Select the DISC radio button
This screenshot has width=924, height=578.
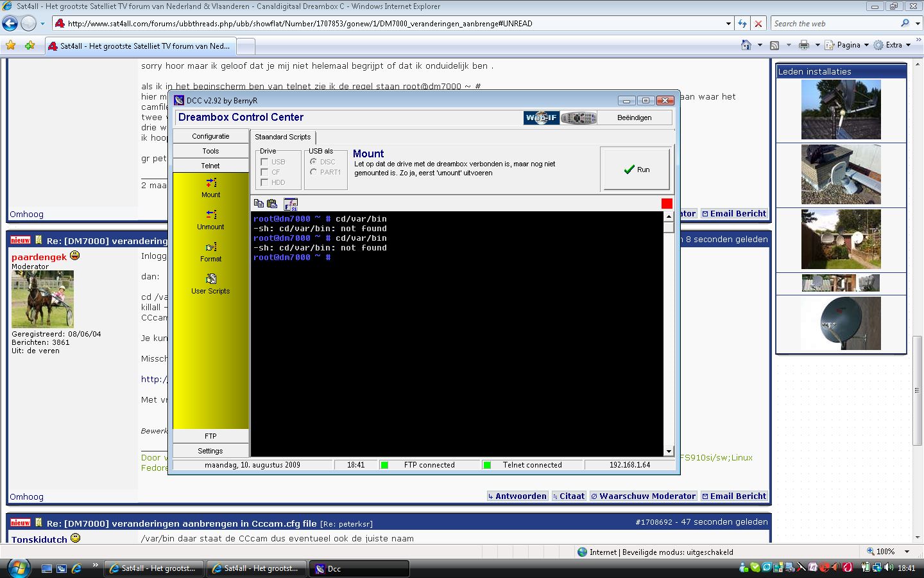point(313,161)
